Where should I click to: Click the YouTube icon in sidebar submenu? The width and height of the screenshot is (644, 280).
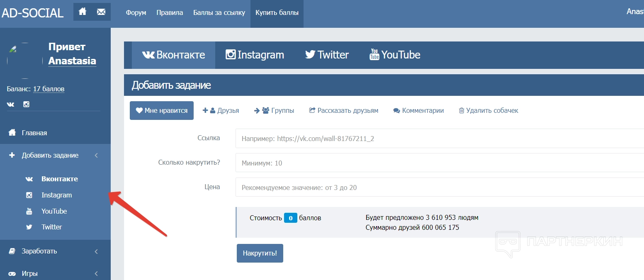[29, 211]
